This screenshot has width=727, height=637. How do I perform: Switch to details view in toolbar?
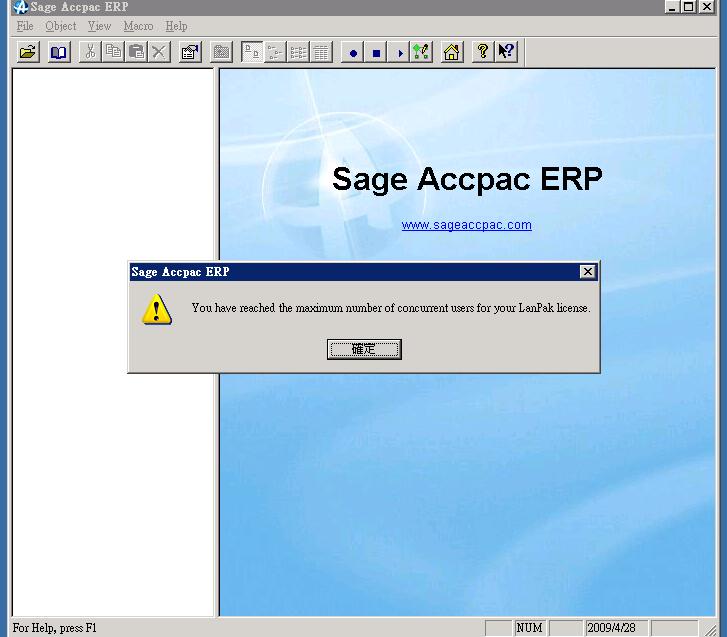(321, 52)
